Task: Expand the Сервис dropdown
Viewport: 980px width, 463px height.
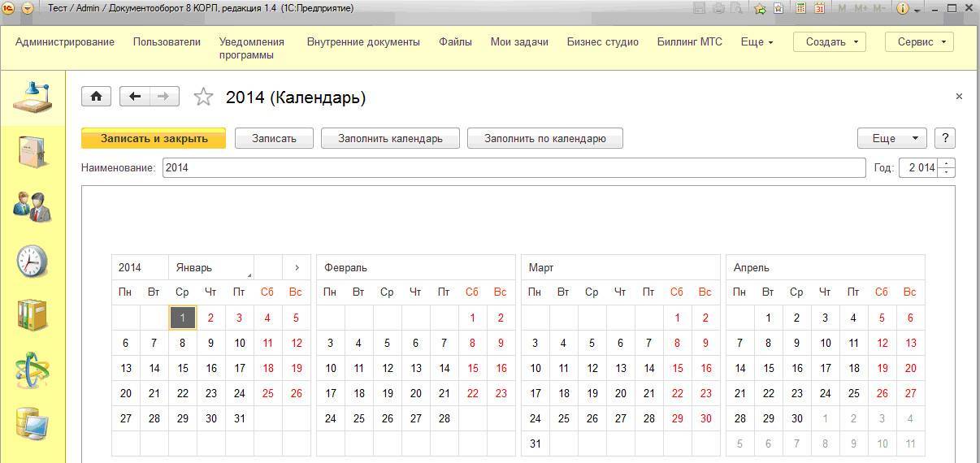Action: [919, 42]
